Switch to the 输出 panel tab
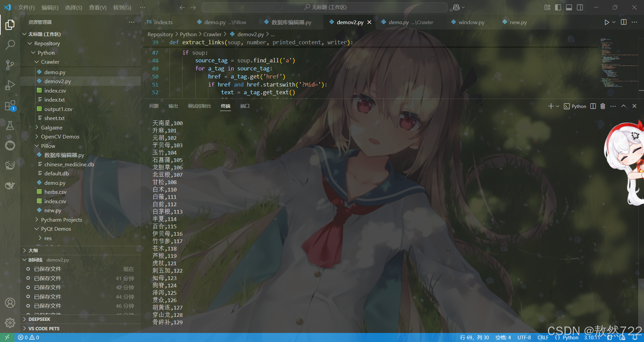 173,106
